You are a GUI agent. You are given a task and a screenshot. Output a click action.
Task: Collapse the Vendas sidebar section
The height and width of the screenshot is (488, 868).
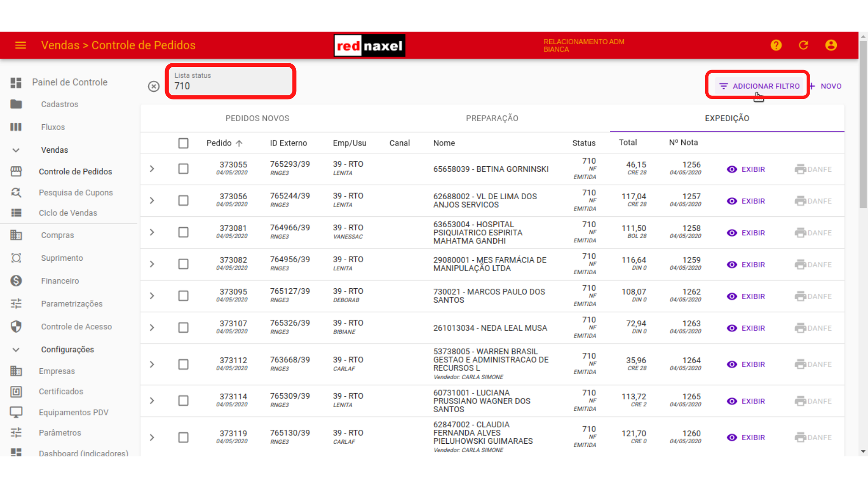click(16, 150)
